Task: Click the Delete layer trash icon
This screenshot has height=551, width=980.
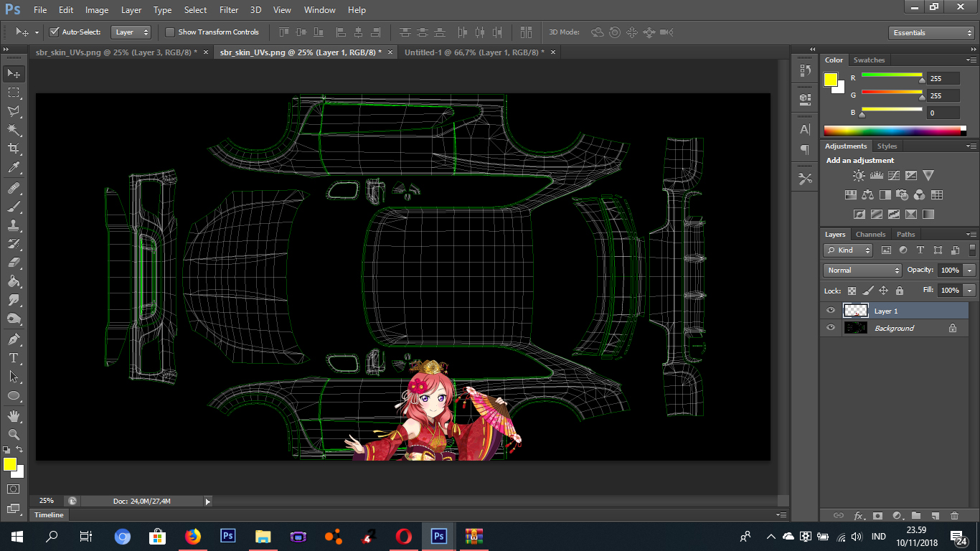Action: pos(954,515)
